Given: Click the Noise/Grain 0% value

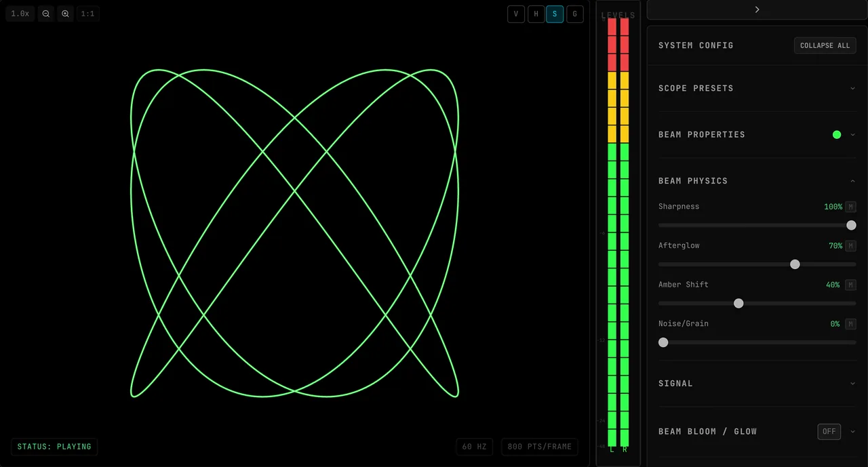Looking at the screenshot, I should pyautogui.click(x=835, y=324).
